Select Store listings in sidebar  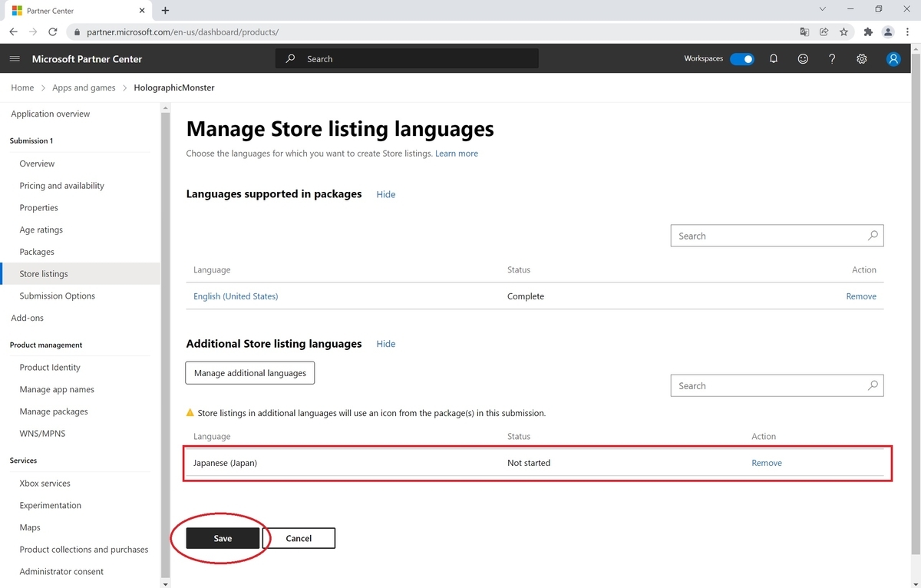click(80, 273)
